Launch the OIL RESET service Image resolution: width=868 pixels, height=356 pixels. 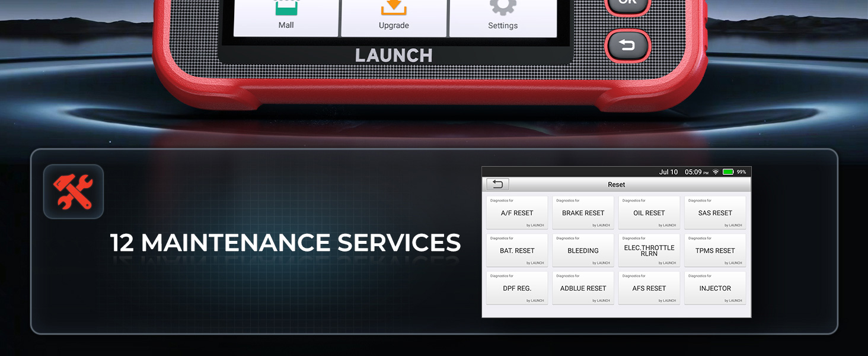point(649,212)
